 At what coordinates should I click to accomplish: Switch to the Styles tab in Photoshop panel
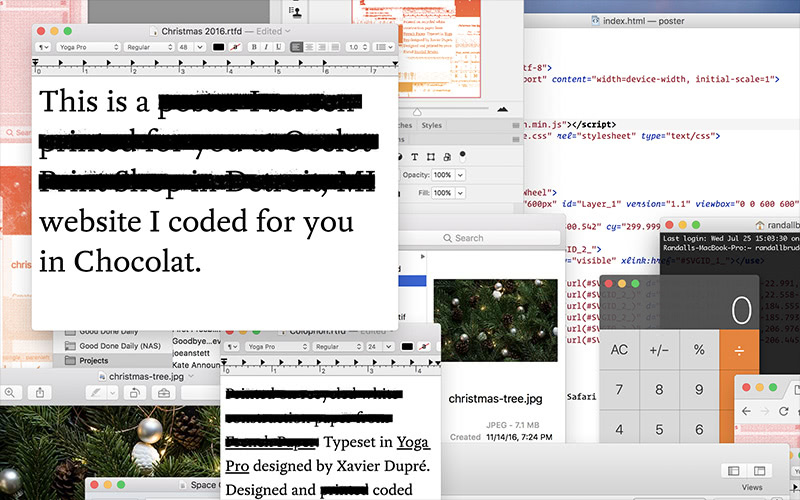point(432,125)
